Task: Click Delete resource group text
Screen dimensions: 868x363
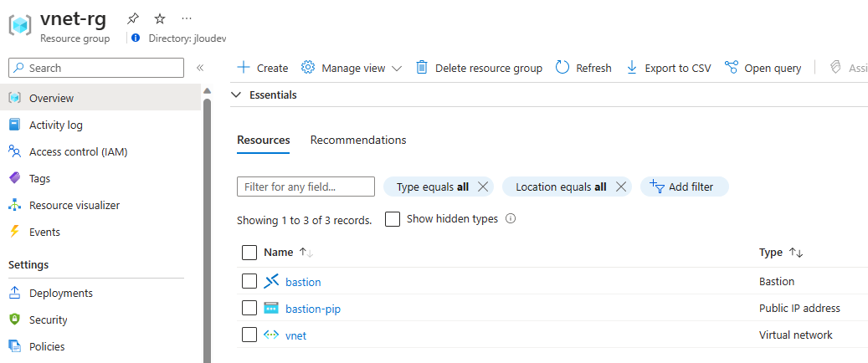Action: pyautogui.click(x=489, y=68)
